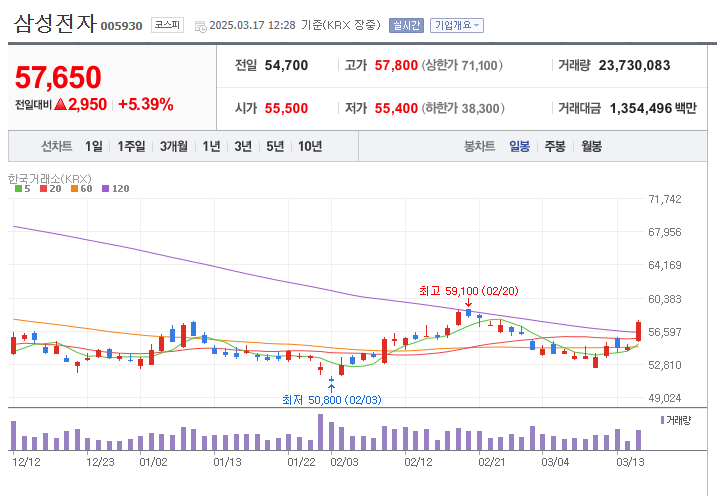The image size is (717, 496).
Task: Click the 한국거래소(KRX) chart label
Action: click(x=50, y=178)
